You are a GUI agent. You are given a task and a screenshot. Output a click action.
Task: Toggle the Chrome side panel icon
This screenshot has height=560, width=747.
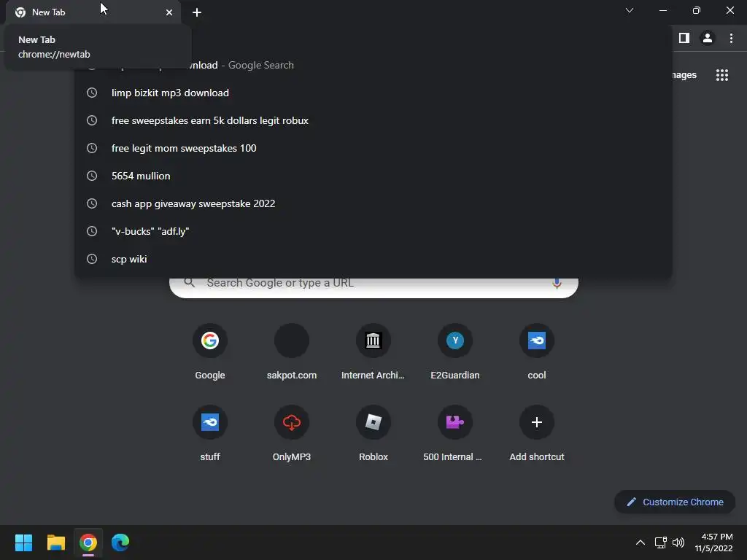coord(684,38)
